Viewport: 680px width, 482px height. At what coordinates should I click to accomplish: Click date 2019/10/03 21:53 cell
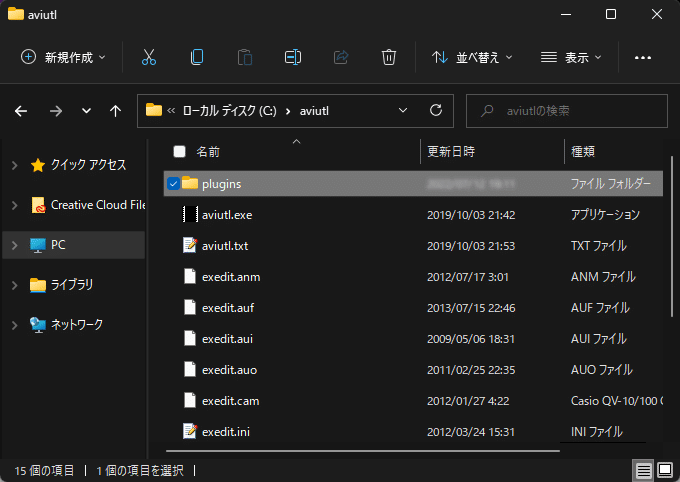pyautogui.click(x=471, y=246)
